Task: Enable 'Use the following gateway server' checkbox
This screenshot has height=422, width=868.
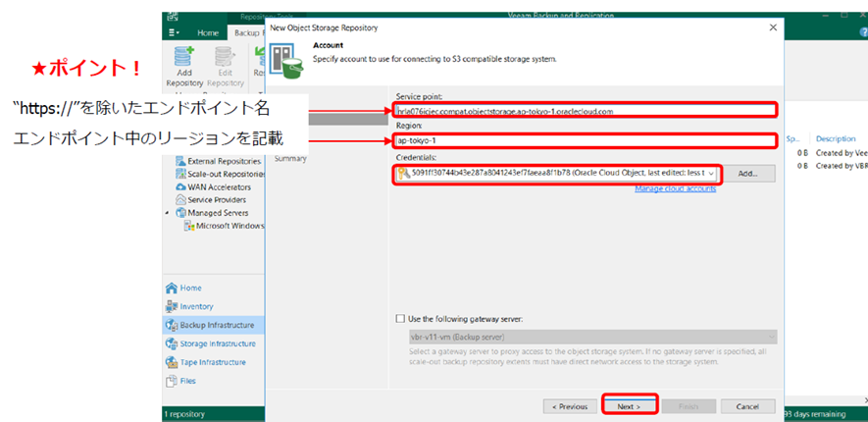Action: tap(400, 319)
